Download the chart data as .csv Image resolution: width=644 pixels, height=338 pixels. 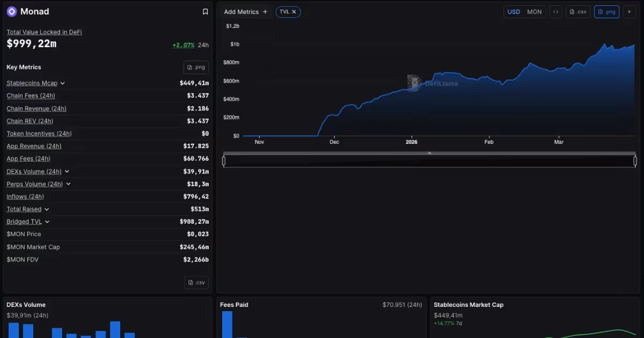(577, 11)
